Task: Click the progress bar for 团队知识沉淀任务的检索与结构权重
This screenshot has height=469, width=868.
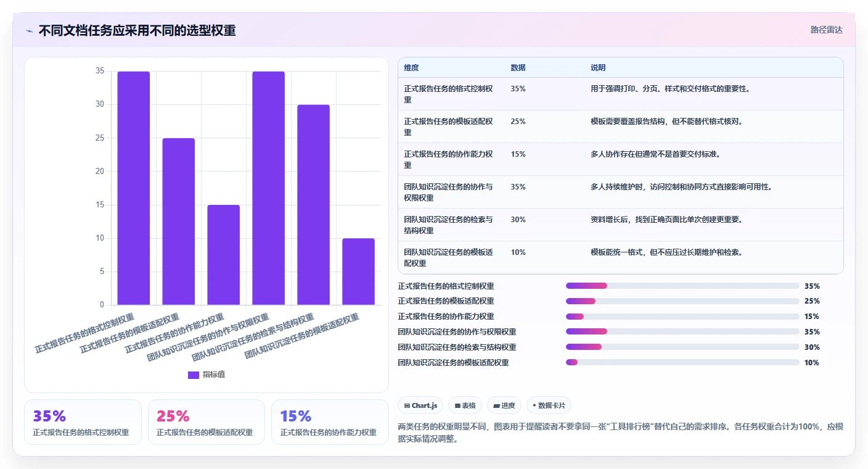Action: [682, 347]
